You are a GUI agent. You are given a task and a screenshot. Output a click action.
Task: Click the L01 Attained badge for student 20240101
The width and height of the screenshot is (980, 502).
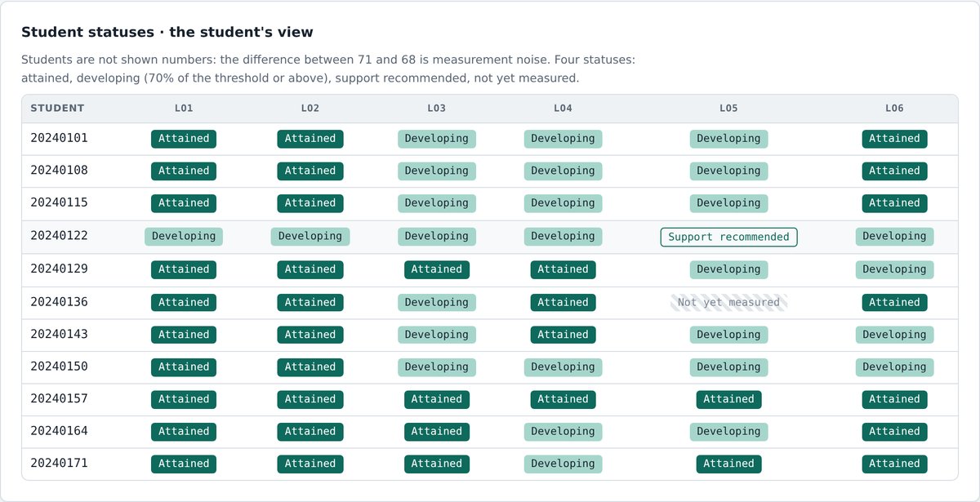(x=184, y=139)
